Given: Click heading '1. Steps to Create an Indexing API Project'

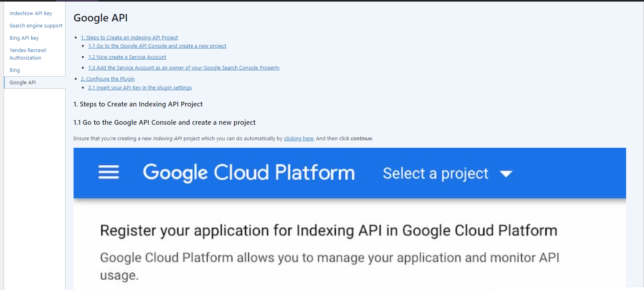Looking at the screenshot, I should [x=138, y=104].
